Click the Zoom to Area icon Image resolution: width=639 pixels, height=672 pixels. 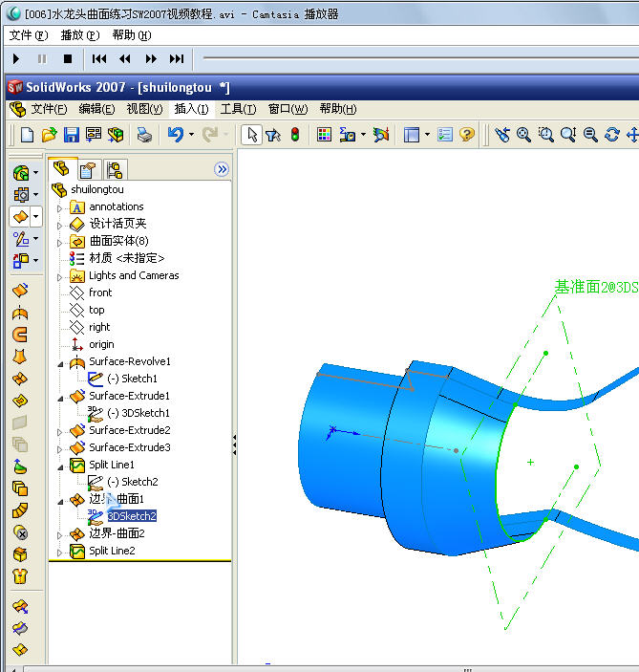point(545,135)
